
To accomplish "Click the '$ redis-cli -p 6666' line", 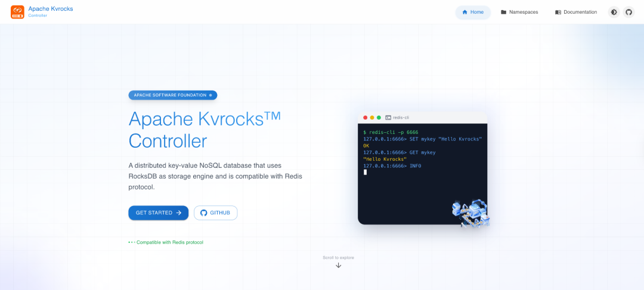I will (391, 132).
